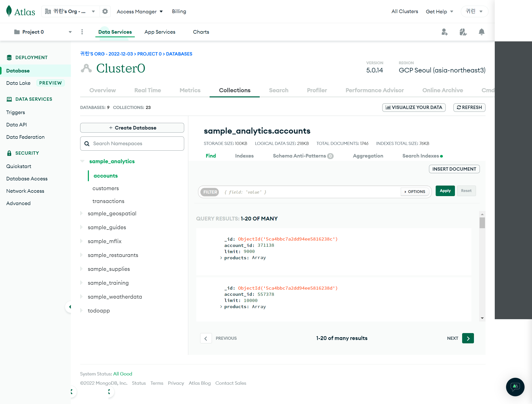Expand products array in first document
This screenshot has height=404, width=532.
pyautogui.click(x=221, y=258)
